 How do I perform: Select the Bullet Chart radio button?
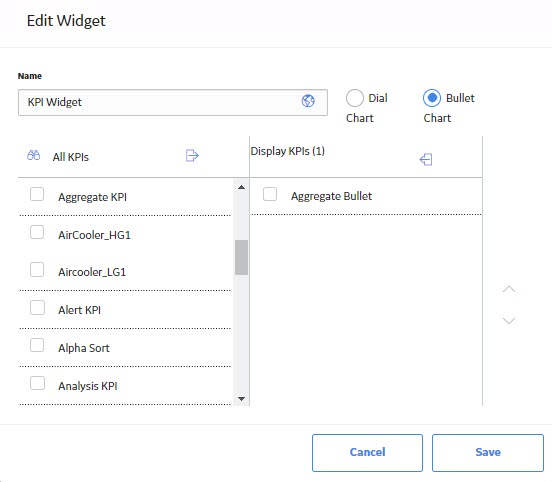tap(432, 98)
